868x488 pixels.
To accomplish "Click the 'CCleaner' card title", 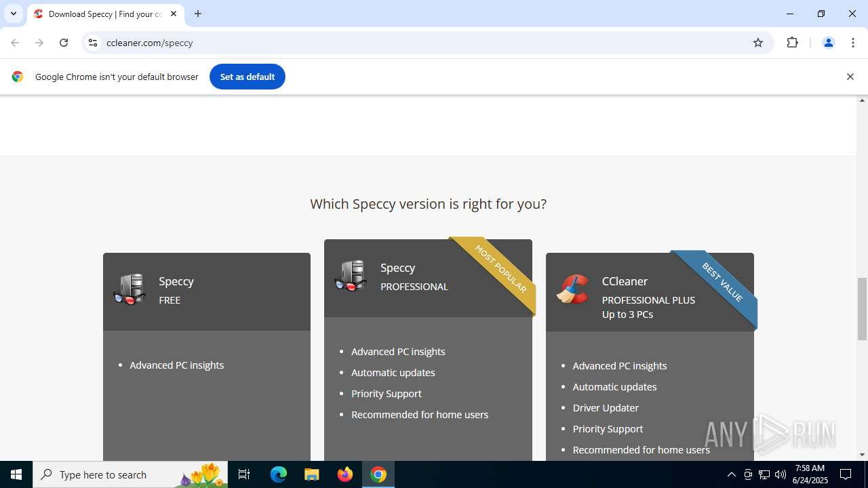I will point(625,281).
